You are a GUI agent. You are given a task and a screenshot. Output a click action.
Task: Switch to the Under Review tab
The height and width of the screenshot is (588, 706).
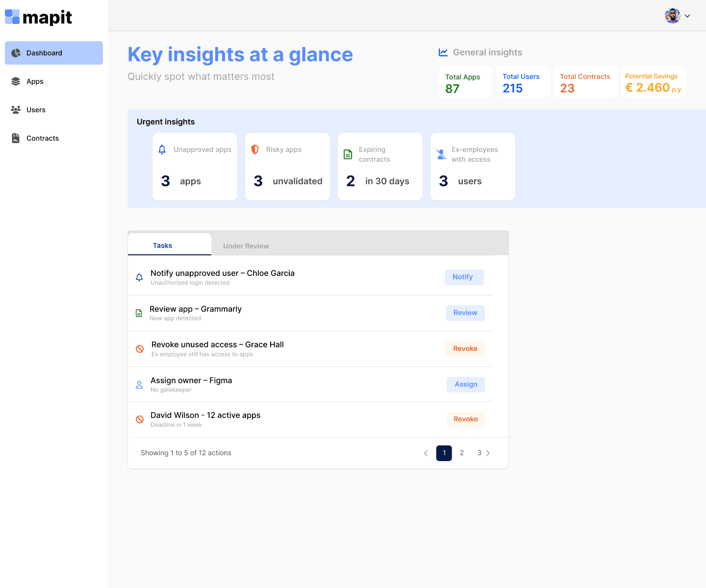coord(246,245)
